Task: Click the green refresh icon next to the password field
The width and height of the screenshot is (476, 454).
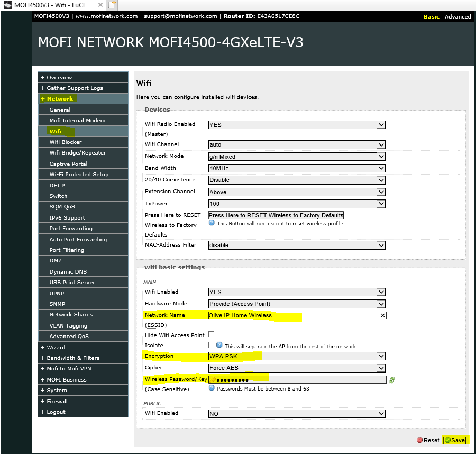Action: pos(392,380)
